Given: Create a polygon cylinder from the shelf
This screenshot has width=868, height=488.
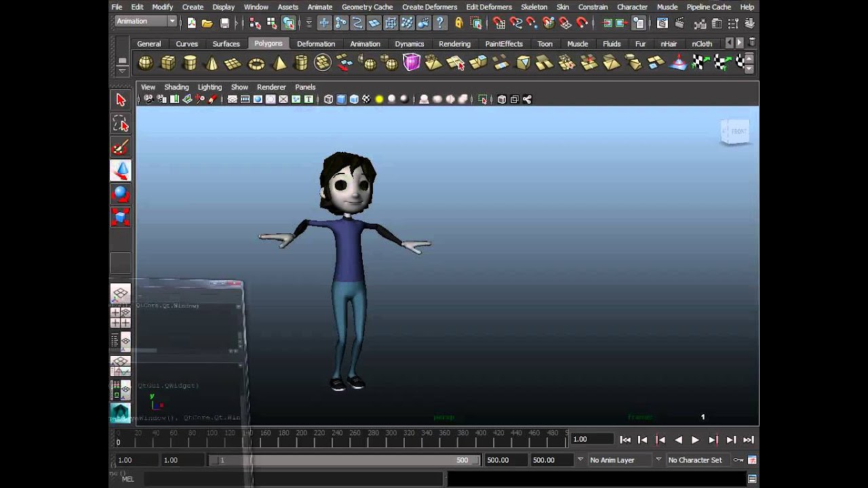Looking at the screenshot, I should [x=190, y=64].
